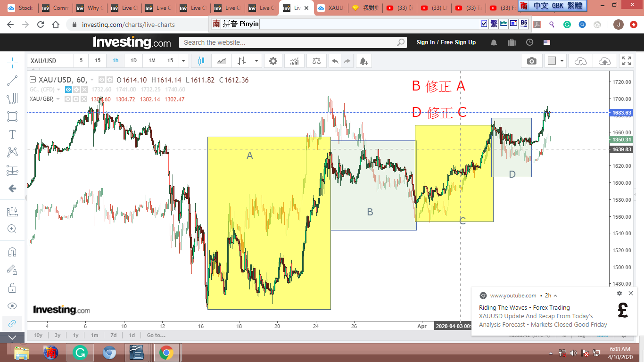Toggle magnet mode in left sidebar

tap(12, 252)
